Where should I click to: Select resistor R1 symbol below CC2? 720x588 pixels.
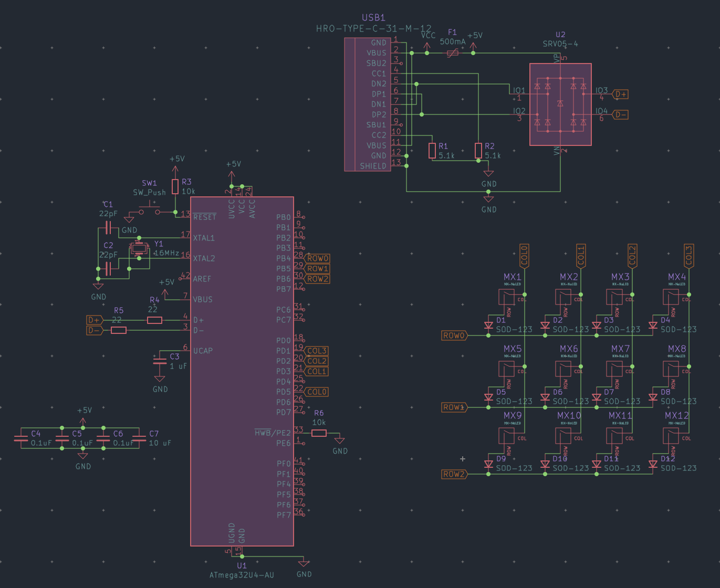pyautogui.click(x=432, y=151)
